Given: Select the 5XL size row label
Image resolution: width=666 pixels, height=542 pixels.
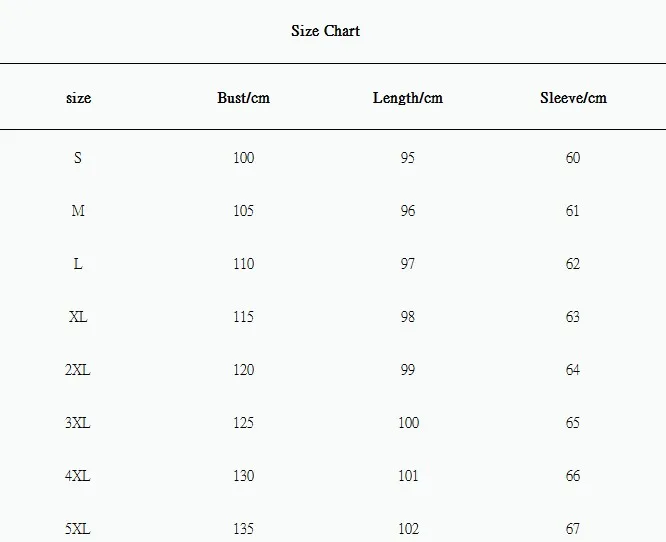Looking at the screenshot, I should (x=78, y=529).
